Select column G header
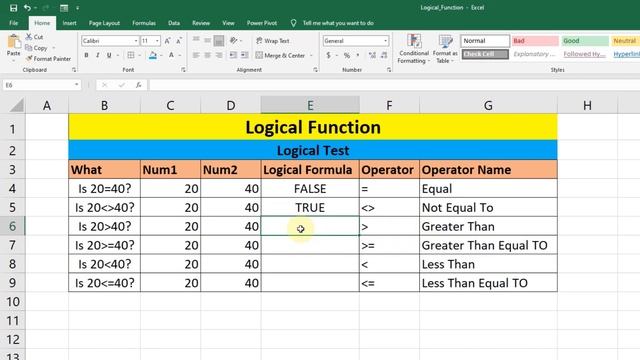 488,105
